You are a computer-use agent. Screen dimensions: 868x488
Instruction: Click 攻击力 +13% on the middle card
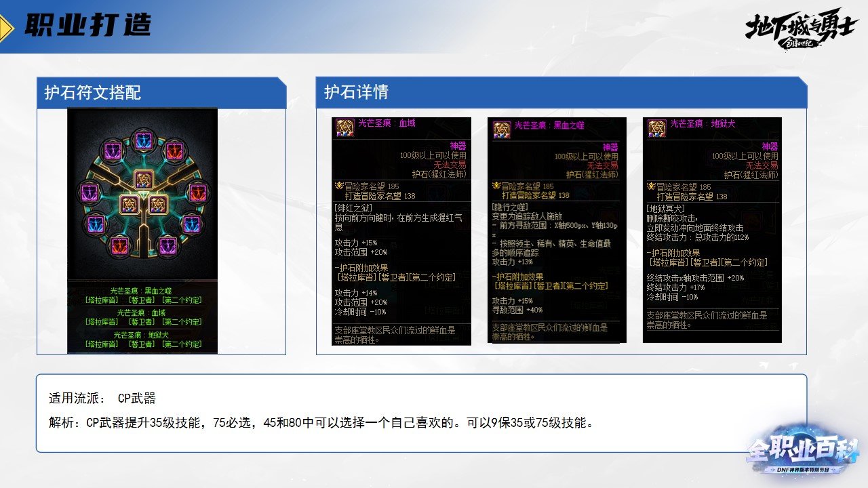tap(513, 262)
